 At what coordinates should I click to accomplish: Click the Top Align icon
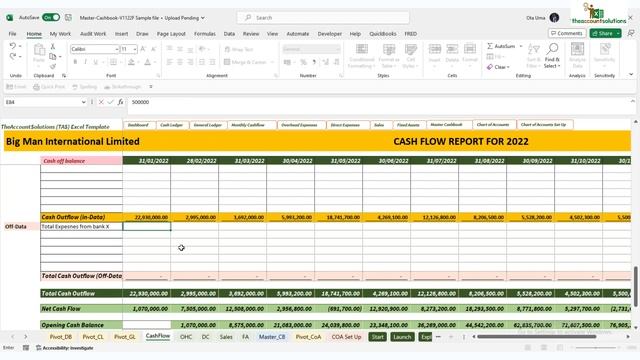[x=169, y=49]
